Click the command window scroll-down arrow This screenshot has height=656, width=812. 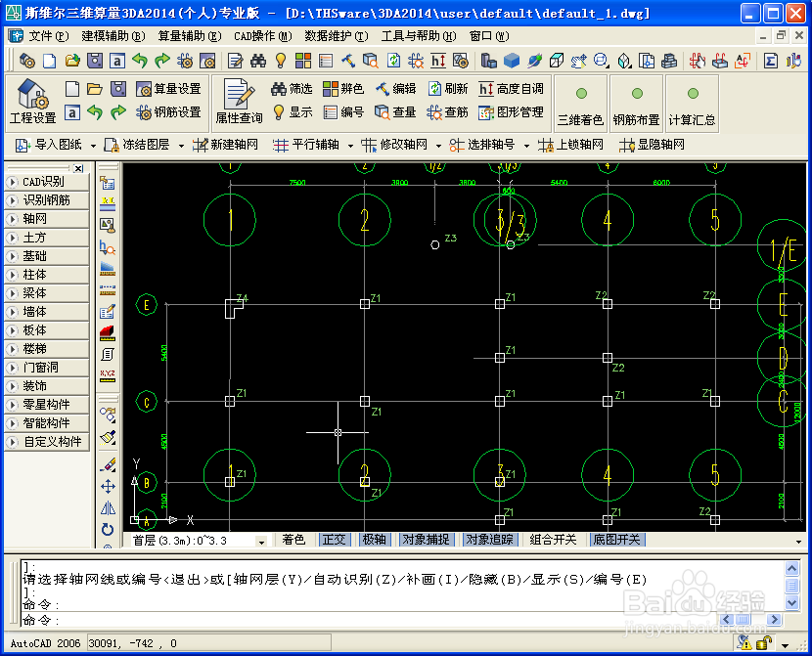(791, 602)
